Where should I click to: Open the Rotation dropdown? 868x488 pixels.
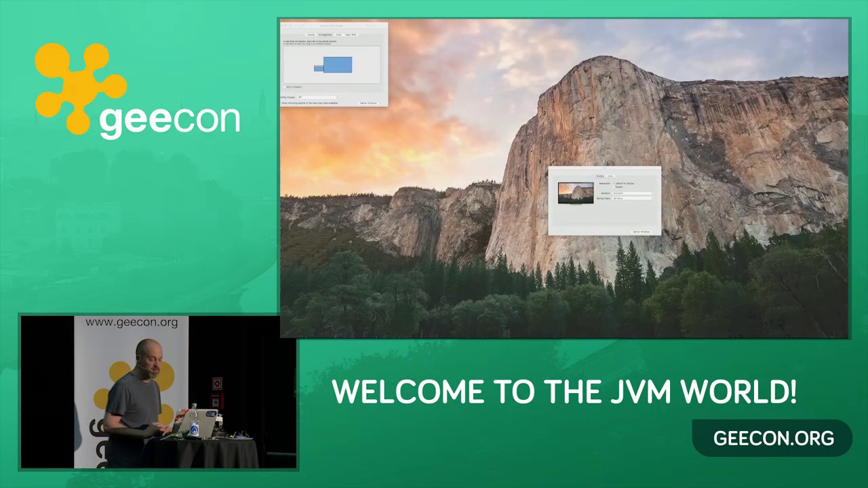(x=631, y=193)
